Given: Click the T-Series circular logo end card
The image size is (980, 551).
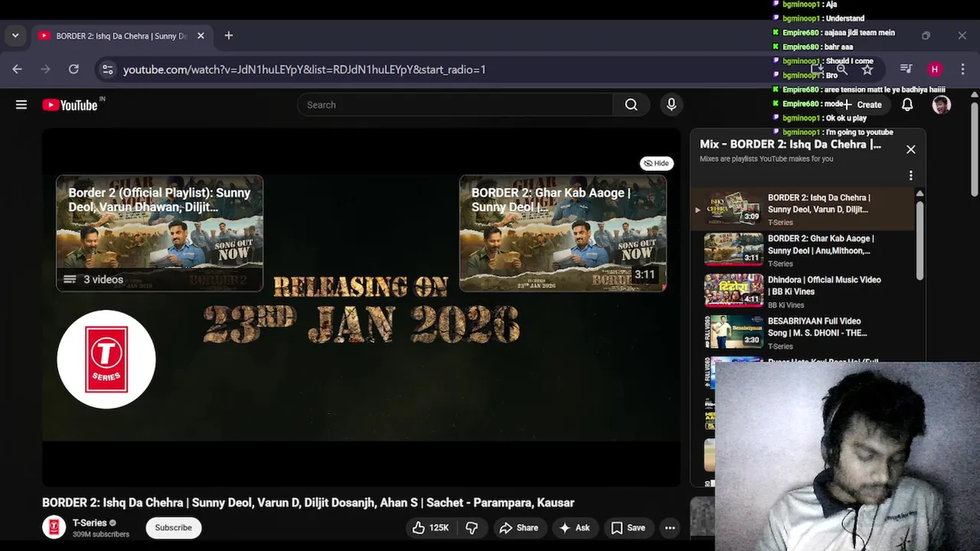Looking at the screenshot, I should tap(106, 359).
